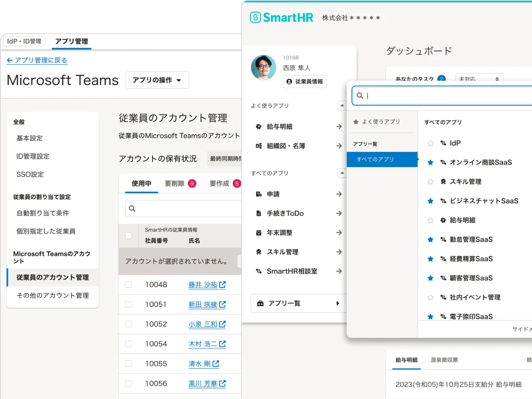Click the 年末調整 calendar icon
Image resolution: width=532 pixels, height=399 pixels.
[x=259, y=233]
